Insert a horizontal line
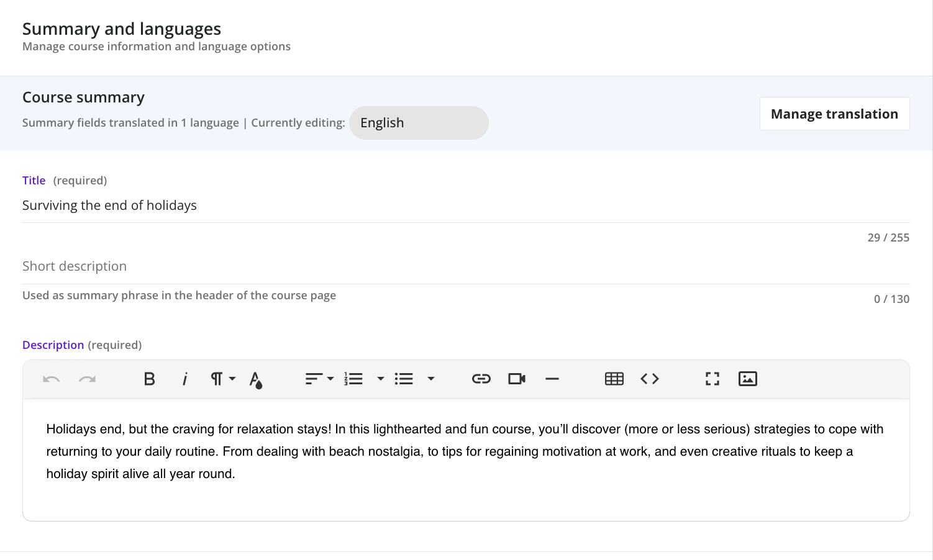 552,379
